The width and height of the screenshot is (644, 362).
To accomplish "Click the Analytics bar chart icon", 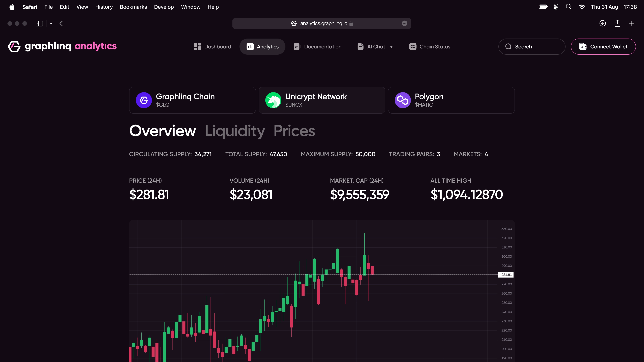I will pyautogui.click(x=250, y=46).
